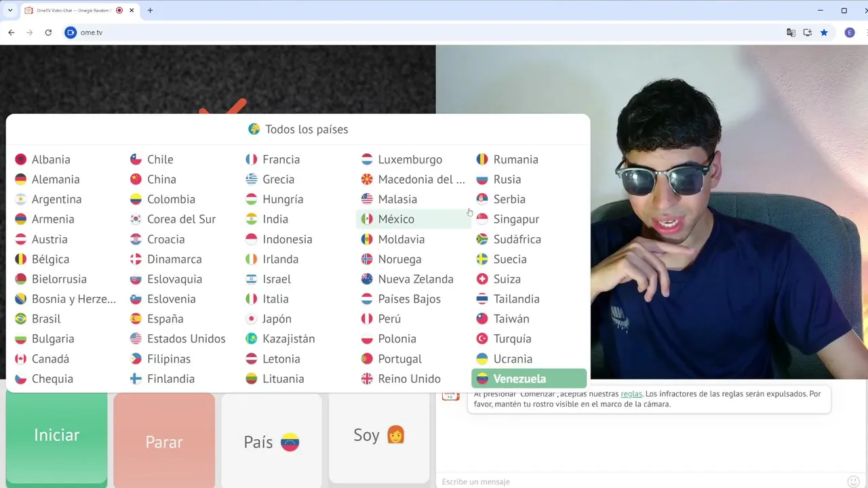Open the Soy gender selector button
This screenshot has width=868, height=488.
(x=379, y=438)
